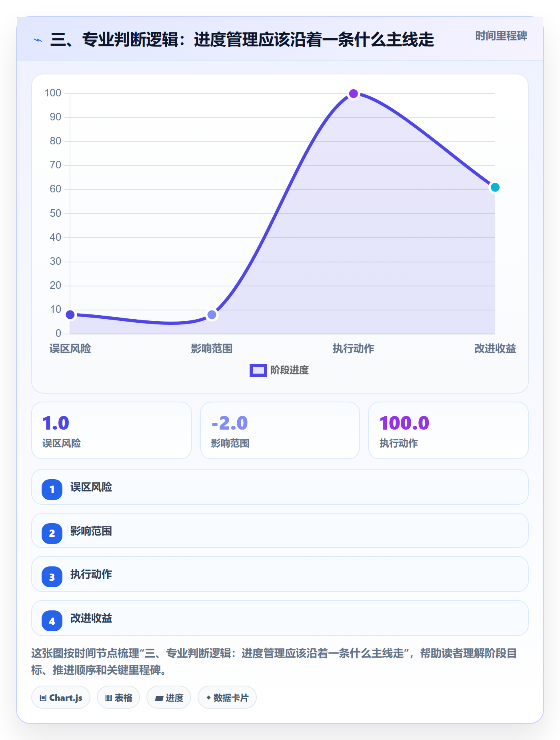Click the lightning bolt icon in the header
Viewport: 560px width, 740px height.
(x=38, y=40)
